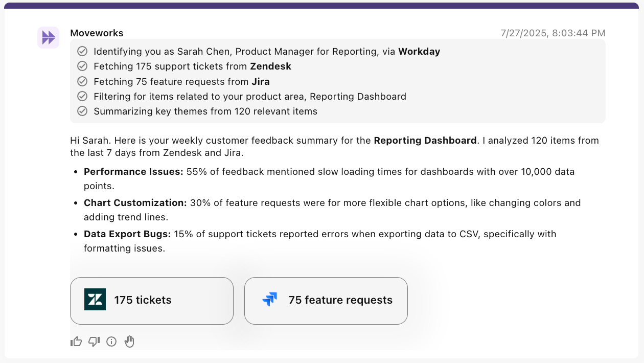Click the Moveworks sender name
Image resolution: width=644 pixels, height=363 pixels.
[97, 33]
